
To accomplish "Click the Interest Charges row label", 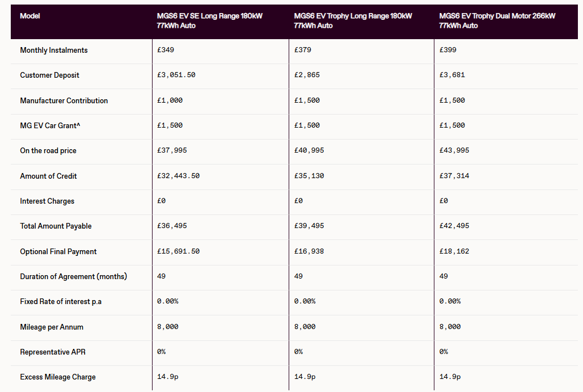I will click(x=47, y=201).
